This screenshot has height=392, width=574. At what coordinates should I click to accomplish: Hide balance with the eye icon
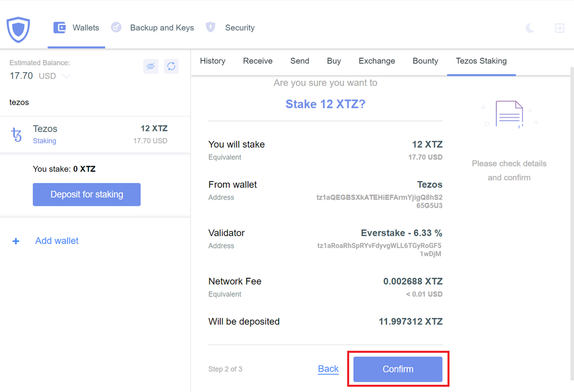[151, 66]
